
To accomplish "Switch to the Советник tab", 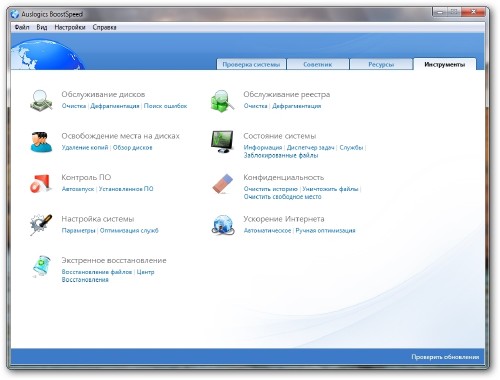I will (318, 64).
